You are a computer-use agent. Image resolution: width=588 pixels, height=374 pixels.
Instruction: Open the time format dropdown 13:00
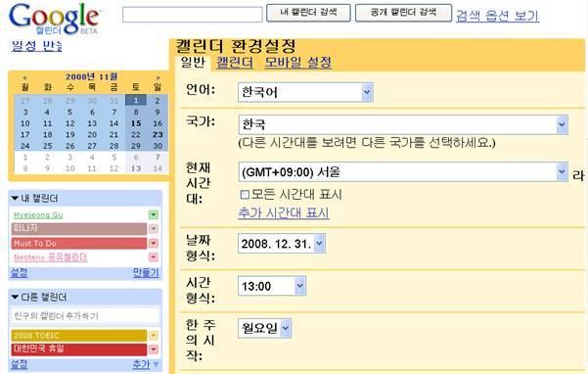(x=272, y=286)
